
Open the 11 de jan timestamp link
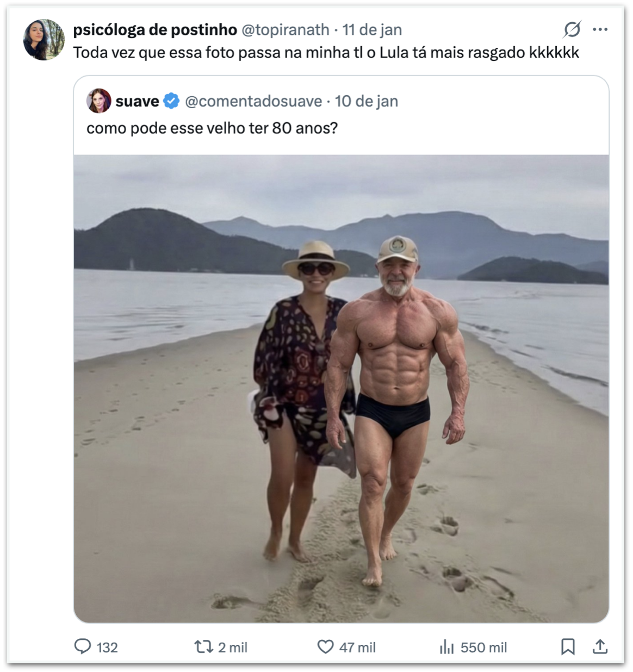372,30
